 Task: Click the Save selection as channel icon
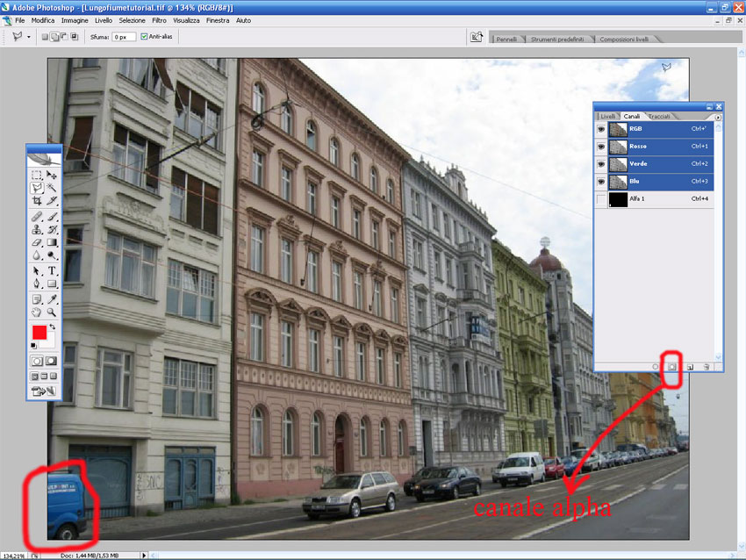tap(672, 366)
